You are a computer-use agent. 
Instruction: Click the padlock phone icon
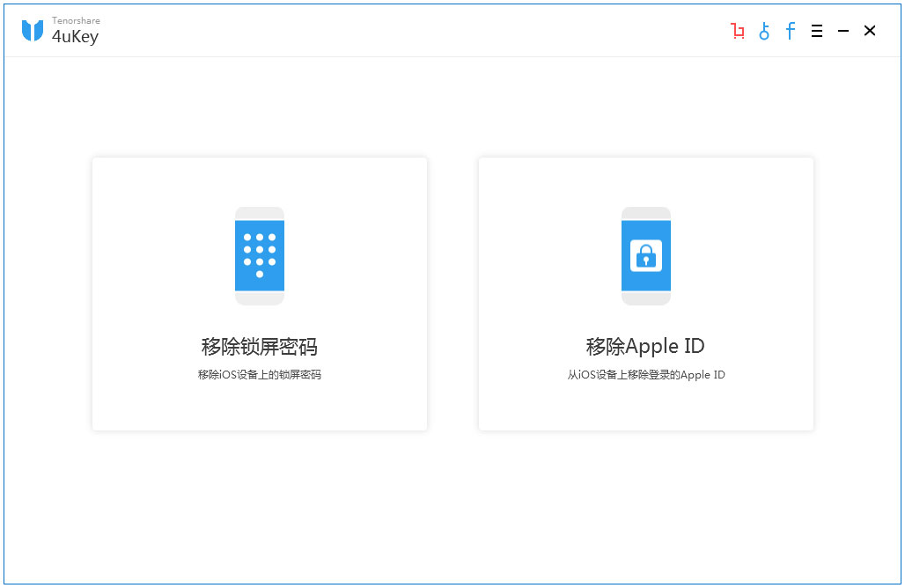tap(646, 255)
